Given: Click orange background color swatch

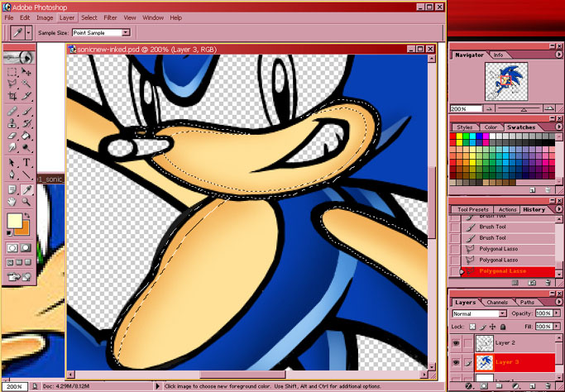Looking at the screenshot, I should click(x=25, y=230).
